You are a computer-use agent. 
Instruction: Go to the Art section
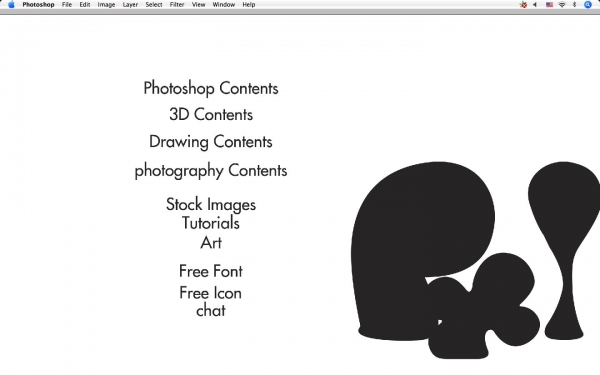[211, 243]
